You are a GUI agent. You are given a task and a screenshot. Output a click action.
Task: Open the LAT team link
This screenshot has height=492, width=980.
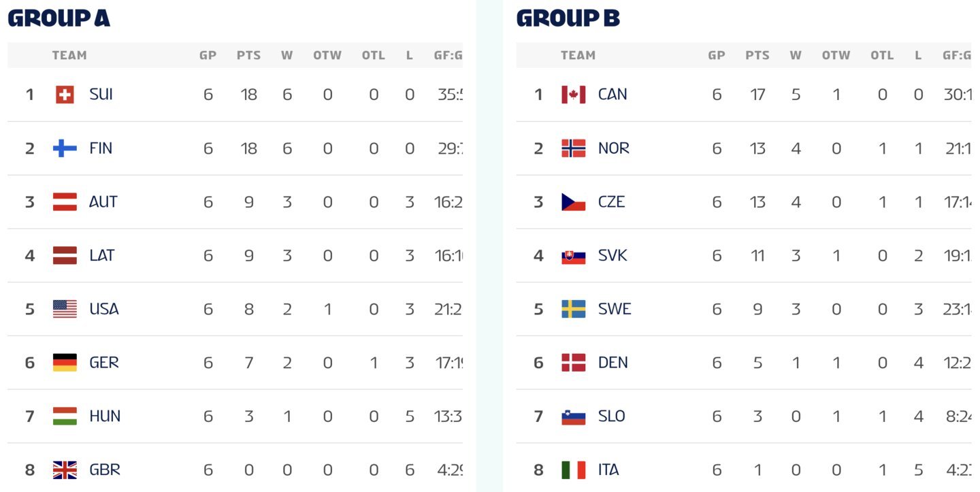[x=102, y=255]
